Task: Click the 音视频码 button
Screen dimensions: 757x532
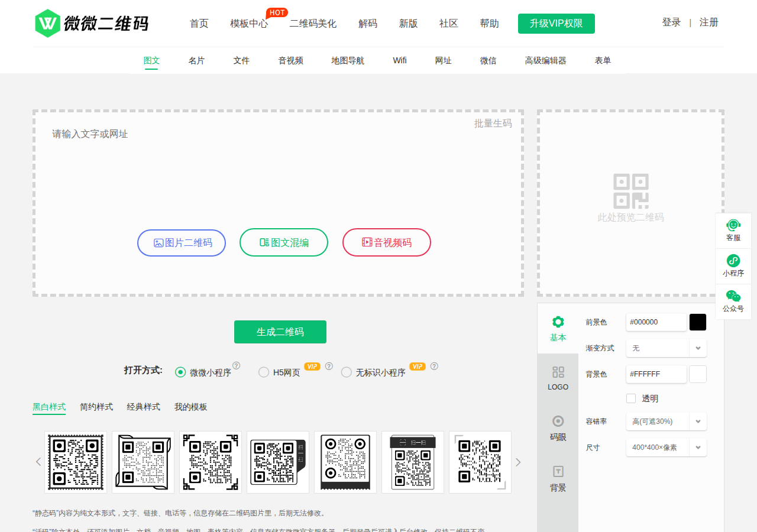Action: pos(387,242)
